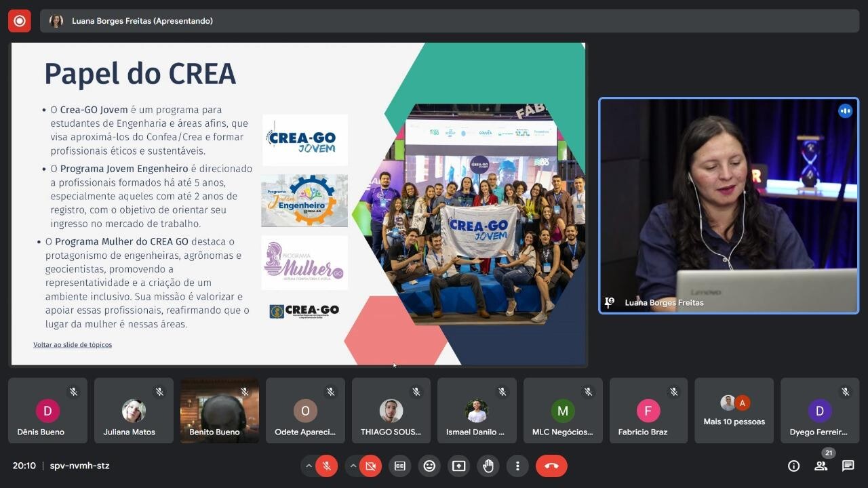This screenshot has width=868, height=488.
Task: Click muted mic icon on Benito Bueno tile
Action: (245, 392)
